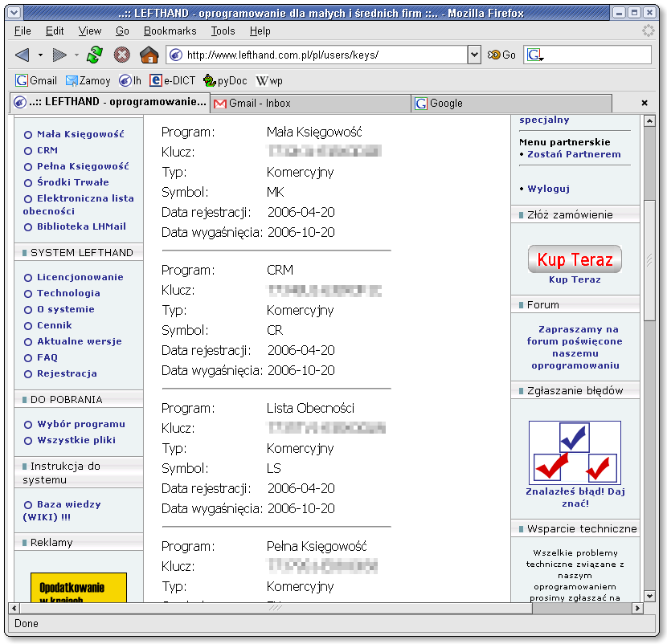Image resolution: width=667 pixels, height=644 pixels.
Task: Click the Stop loading icon
Action: [121, 55]
